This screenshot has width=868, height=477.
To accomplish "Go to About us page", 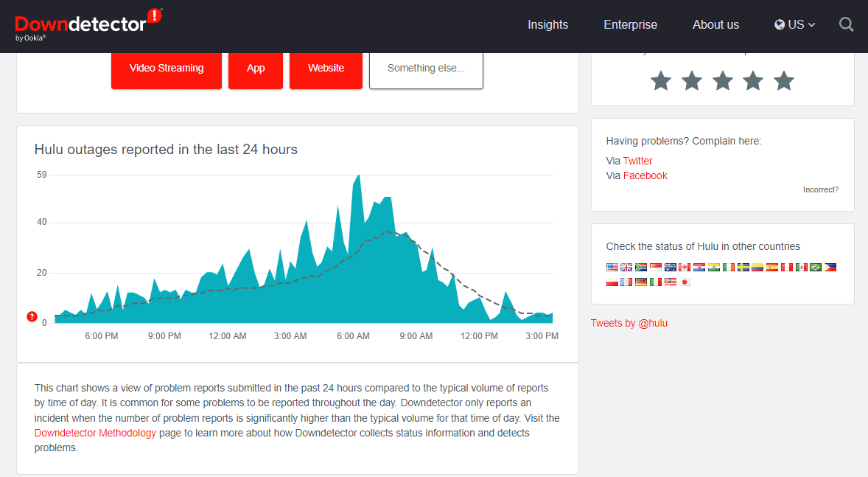I will click(715, 25).
